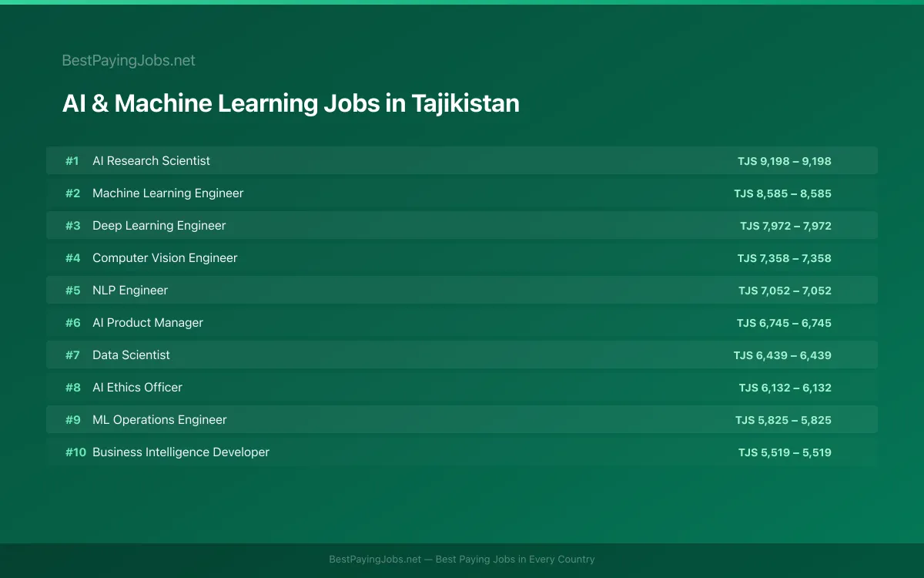Select the NLP Engineer row label
This screenshot has width=924, height=578.
(x=130, y=291)
